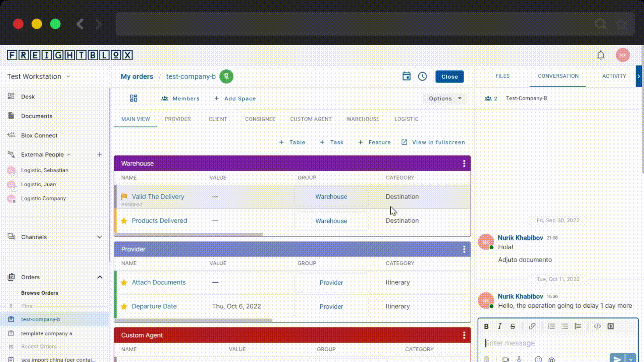The image size is (644, 362).
Task: Insert a link in the message
Action: coord(532,326)
